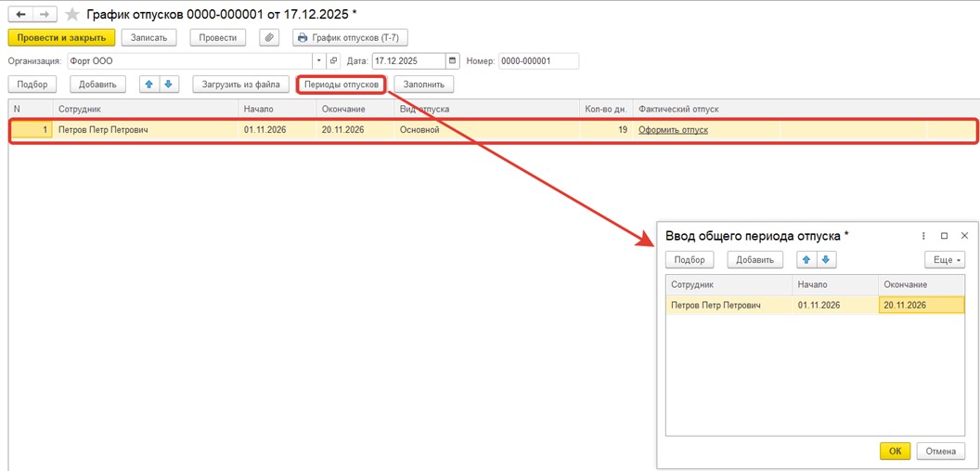The height and width of the screenshot is (471, 980).
Task: Select the Окончание cell 20.11.2026 in dialog
Action: [x=920, y=305]
